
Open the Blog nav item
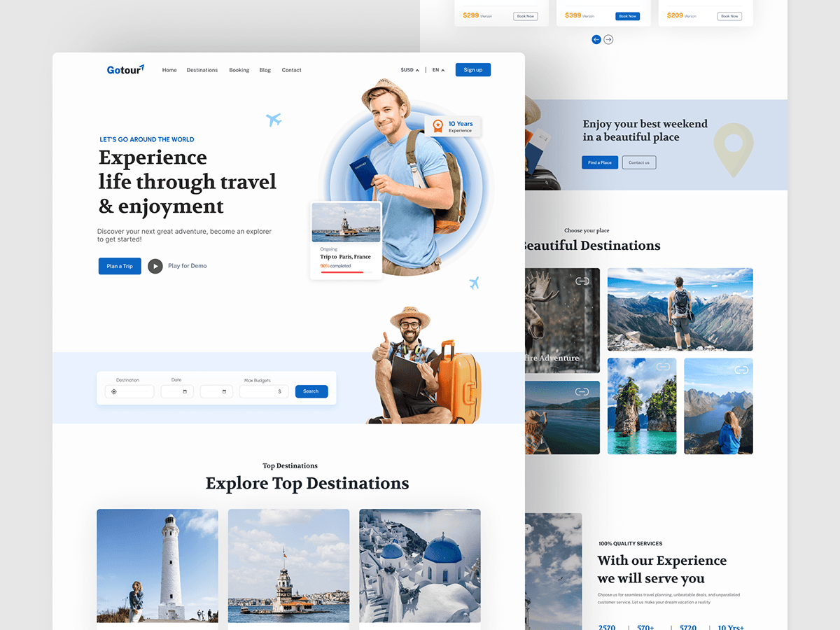click(x=265, y=70)
